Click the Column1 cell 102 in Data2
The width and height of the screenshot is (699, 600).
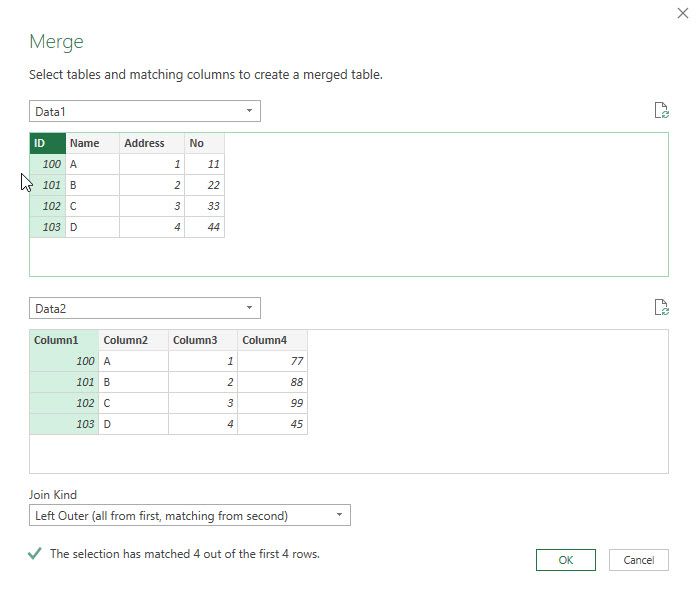(x=64, y=403)
